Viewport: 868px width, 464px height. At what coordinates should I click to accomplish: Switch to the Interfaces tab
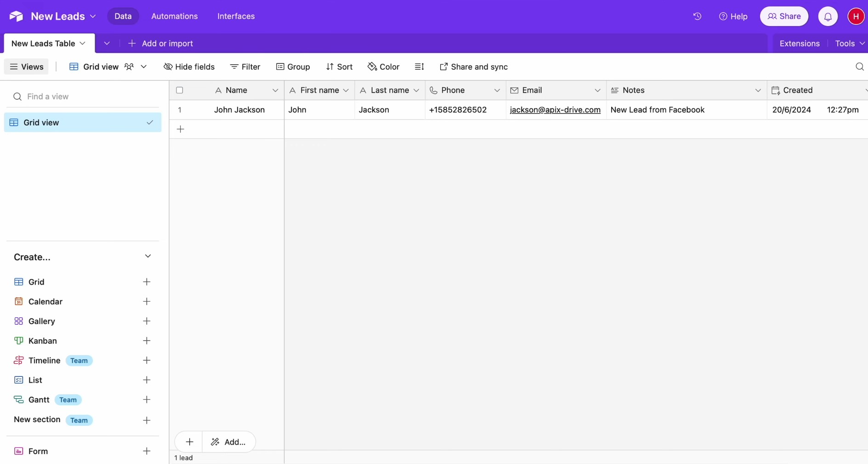pos(236,16)
